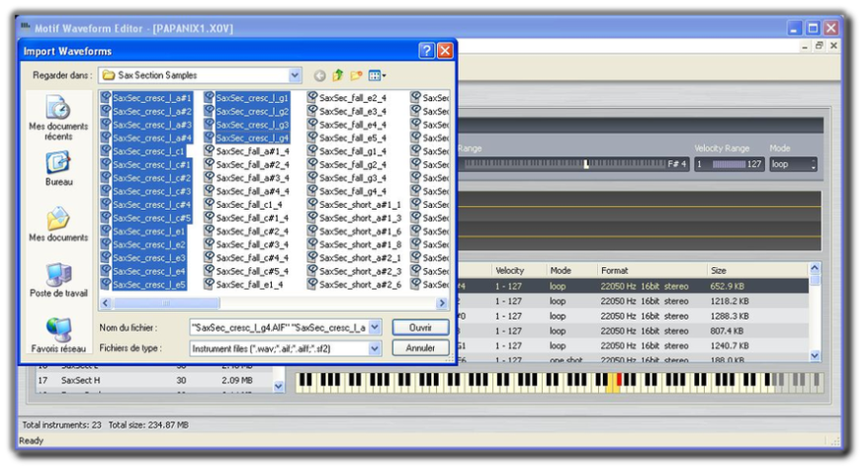The height and width of the screenshot is (474, 868).
Task: Open the Mes documents shortcut
Action: 58,224
